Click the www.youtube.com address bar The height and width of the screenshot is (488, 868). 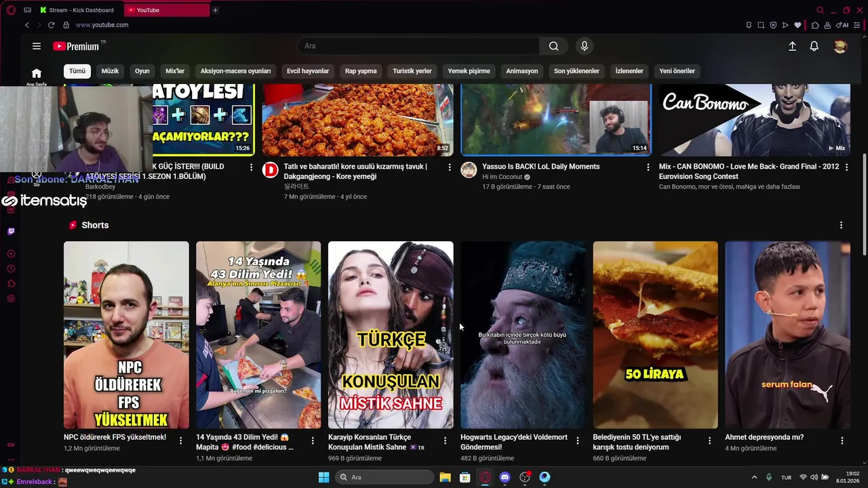click(x=102, y=25)
